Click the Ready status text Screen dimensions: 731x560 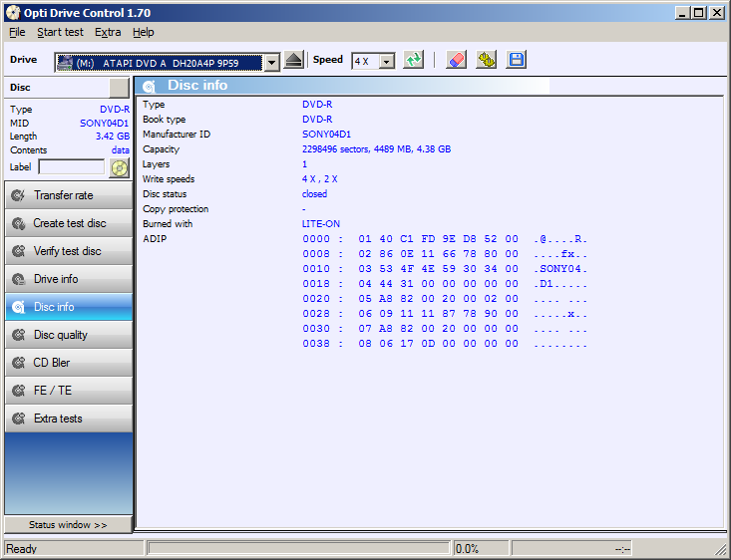pos(22,549)
